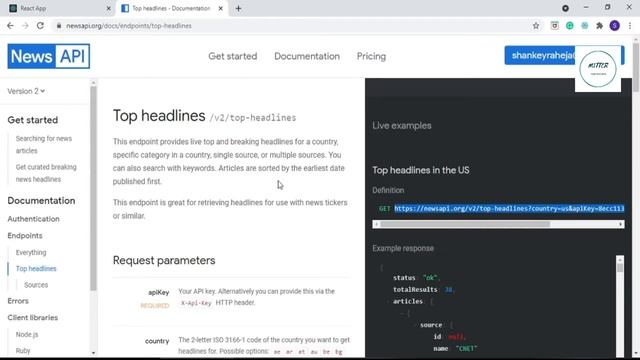Click the shankeyraheja account button

(x=540, y=55)
